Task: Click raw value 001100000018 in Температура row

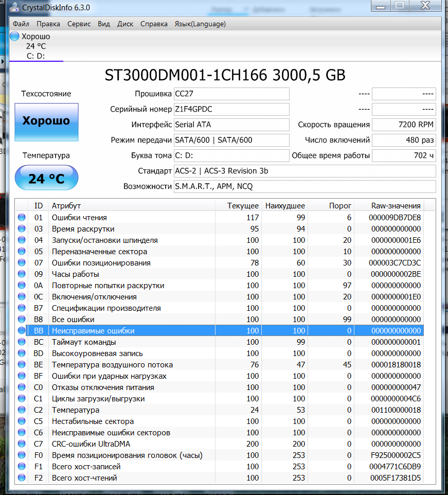Action: point(396,410)
